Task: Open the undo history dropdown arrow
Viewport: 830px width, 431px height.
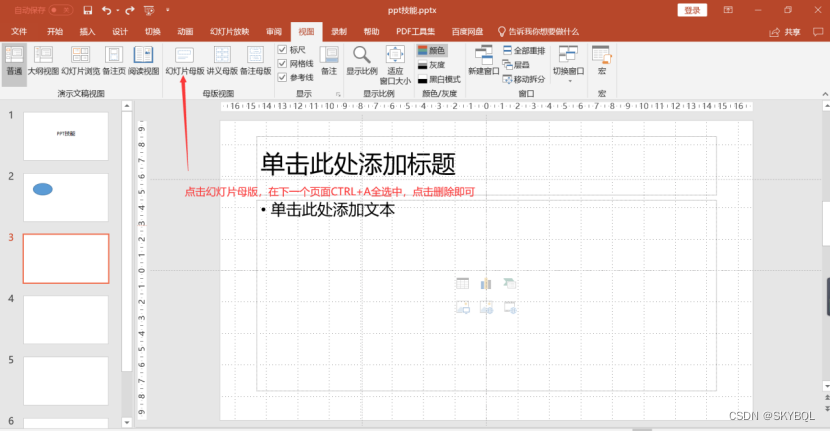Action: 118,10
